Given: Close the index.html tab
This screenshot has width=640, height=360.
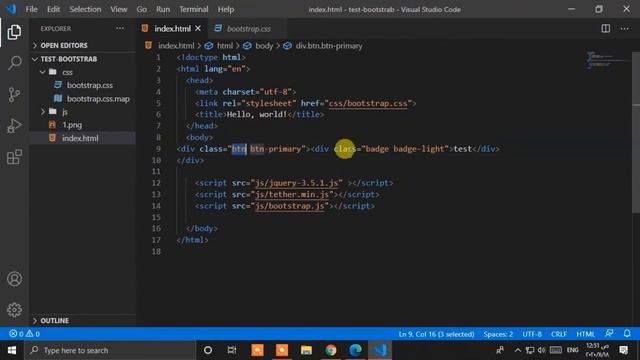Looking at the screenshot, I should [x=198, y=29].
